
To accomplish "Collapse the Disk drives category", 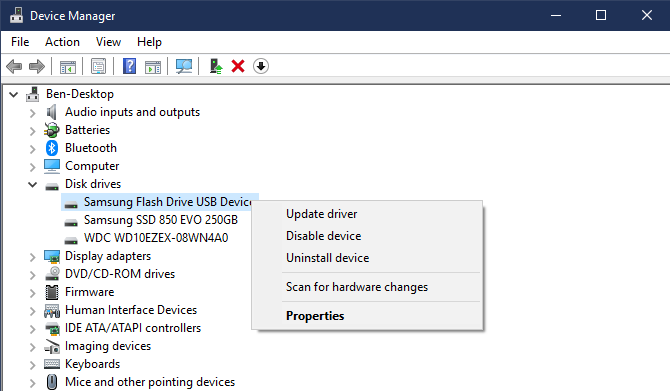I will (32, 185).
